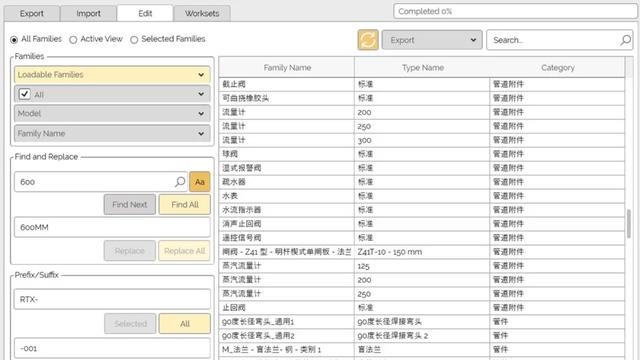Select the 湿式报警阀 family name cell

[287, 168]
